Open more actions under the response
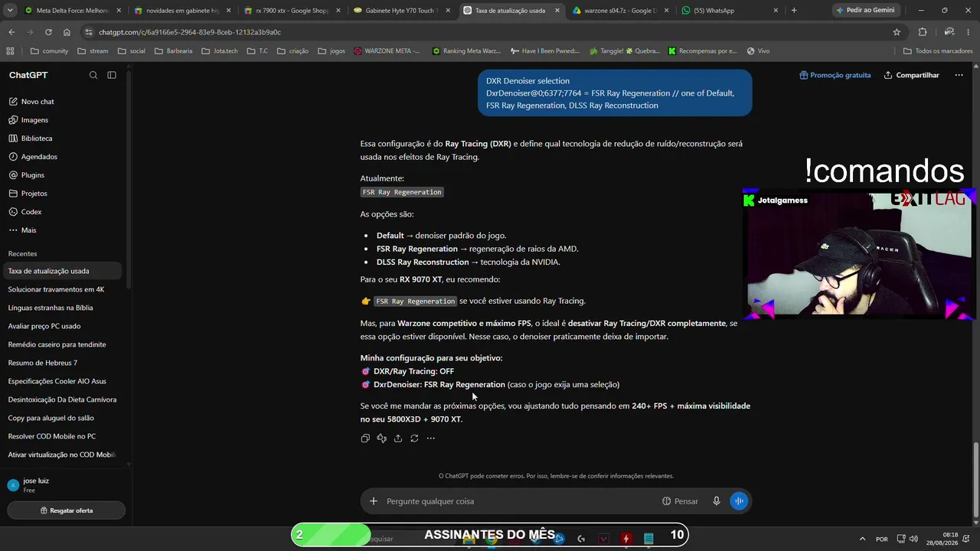The height and width of the screenshot is (551, 980). click(431, 439)
